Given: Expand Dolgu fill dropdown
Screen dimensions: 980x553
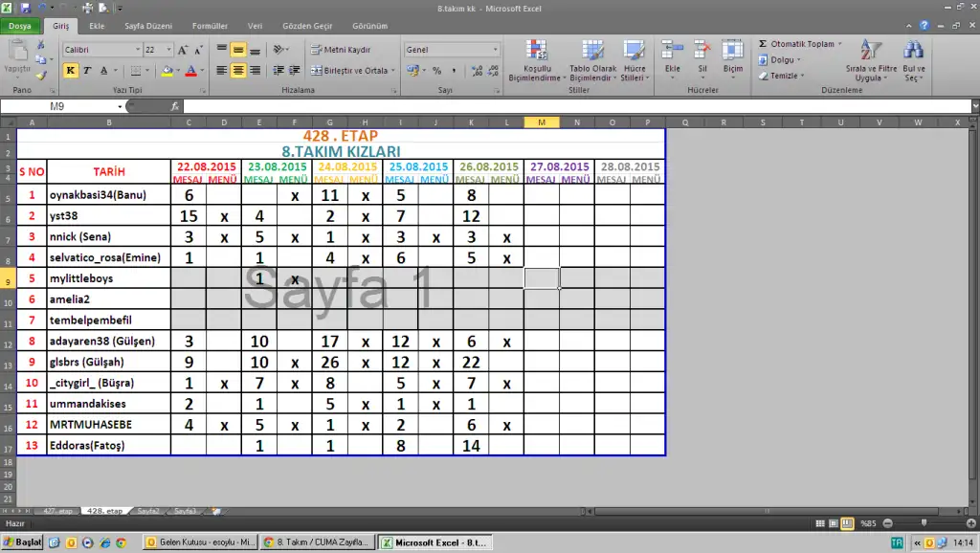Looking at the screenshot, I should coord(798,60).
